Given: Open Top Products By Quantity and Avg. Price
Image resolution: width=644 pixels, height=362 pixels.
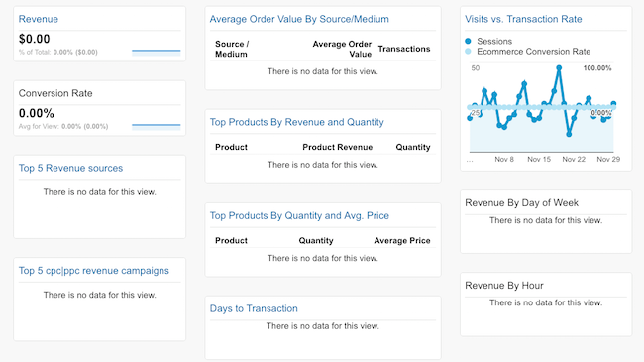Looking at the screenshot, I should point(299,215).
